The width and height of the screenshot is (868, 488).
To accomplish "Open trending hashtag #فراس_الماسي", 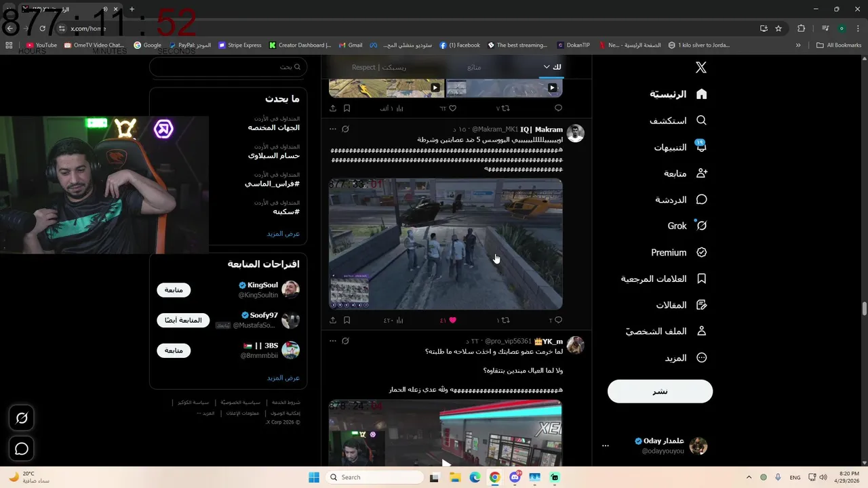I will point(272,184).
